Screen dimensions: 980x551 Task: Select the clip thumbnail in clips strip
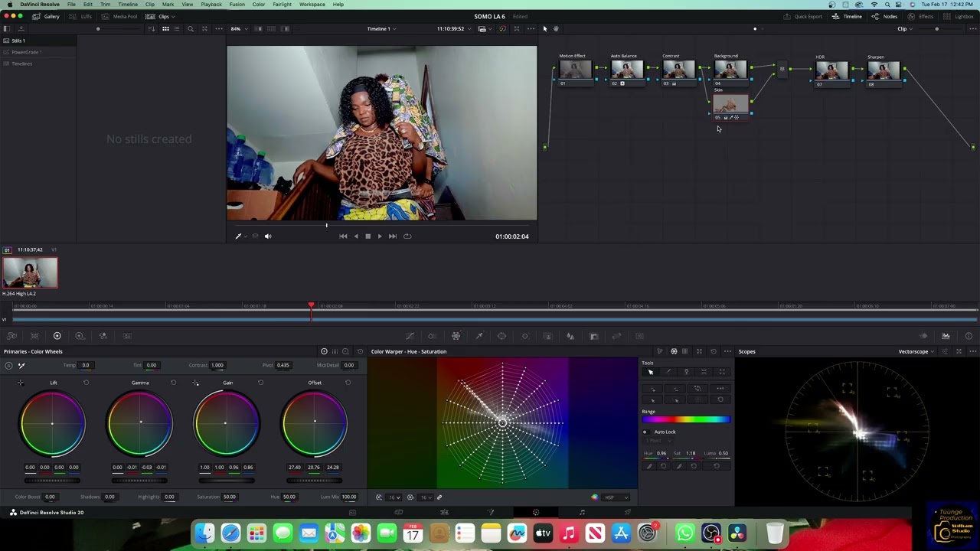tap(30, 273)
